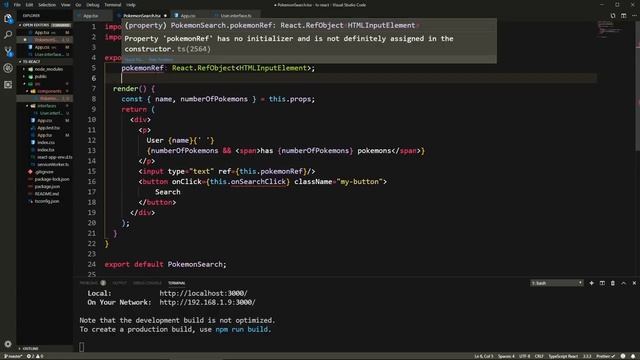Switch to the PROBLEMS panel tab
Viewport: 640px width, 360px height.
click(93, 283)
